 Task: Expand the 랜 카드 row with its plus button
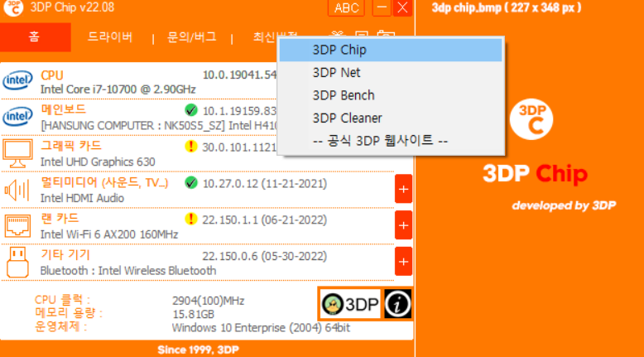coord(403,225)
